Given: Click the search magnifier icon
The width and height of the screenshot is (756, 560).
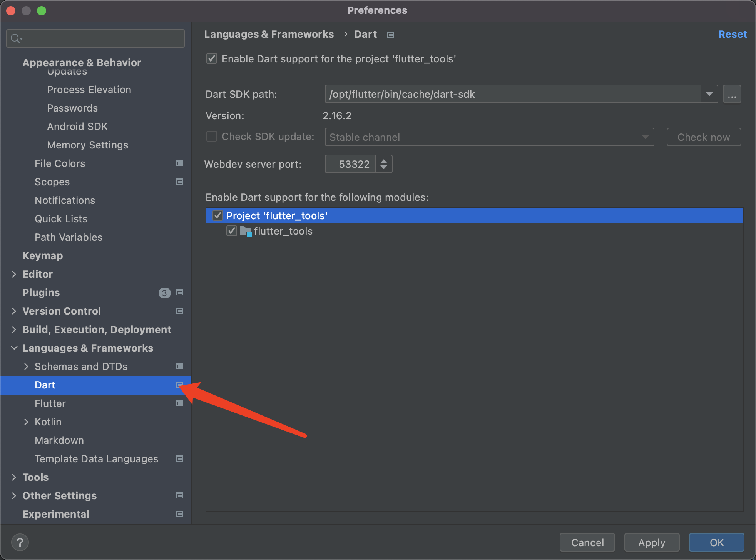Looking at the screenshot, I should (x=17, y=38).
